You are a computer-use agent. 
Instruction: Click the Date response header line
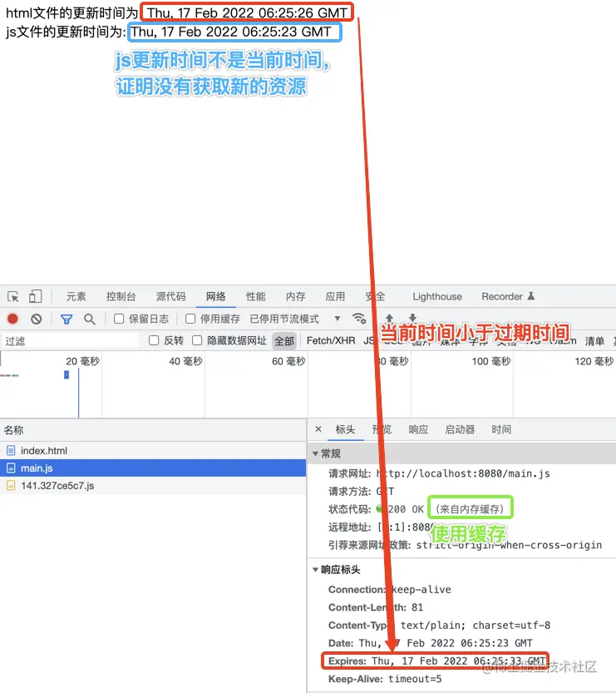tap(430, 643)
